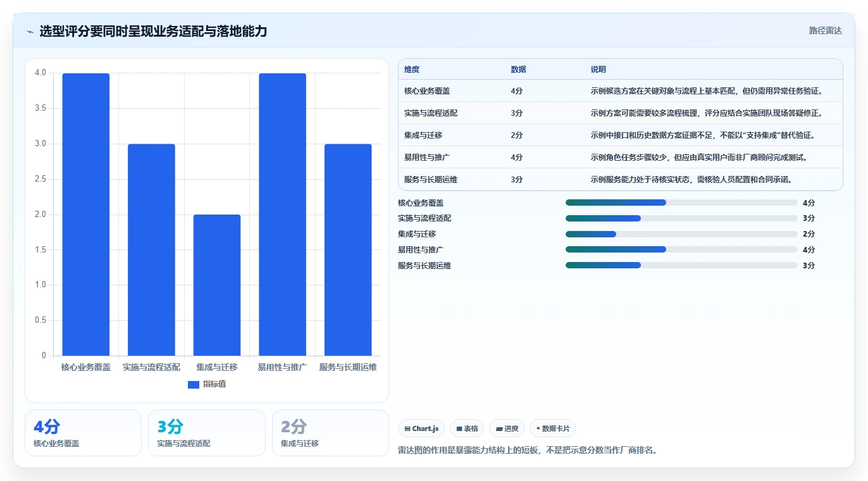Click the 服务与长期运维 progress bar

[681, 266]
